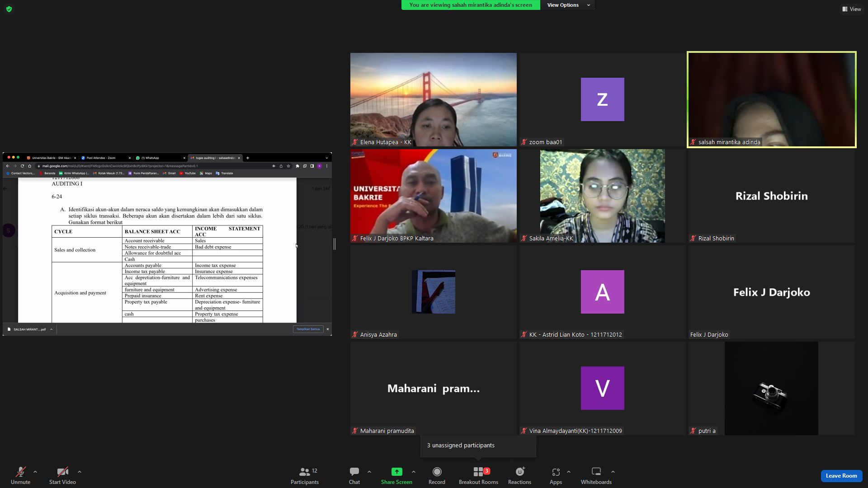Click the browser back arrow in shared screen

point(8,166)
